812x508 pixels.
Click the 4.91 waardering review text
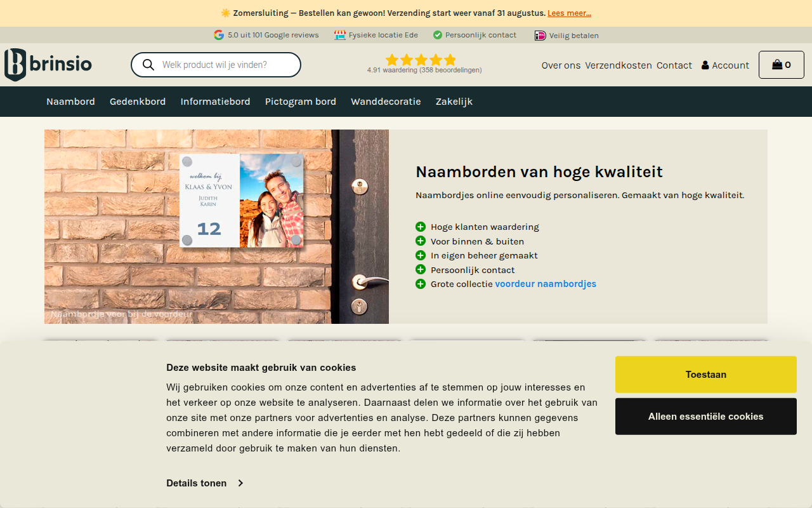point(424,70)
